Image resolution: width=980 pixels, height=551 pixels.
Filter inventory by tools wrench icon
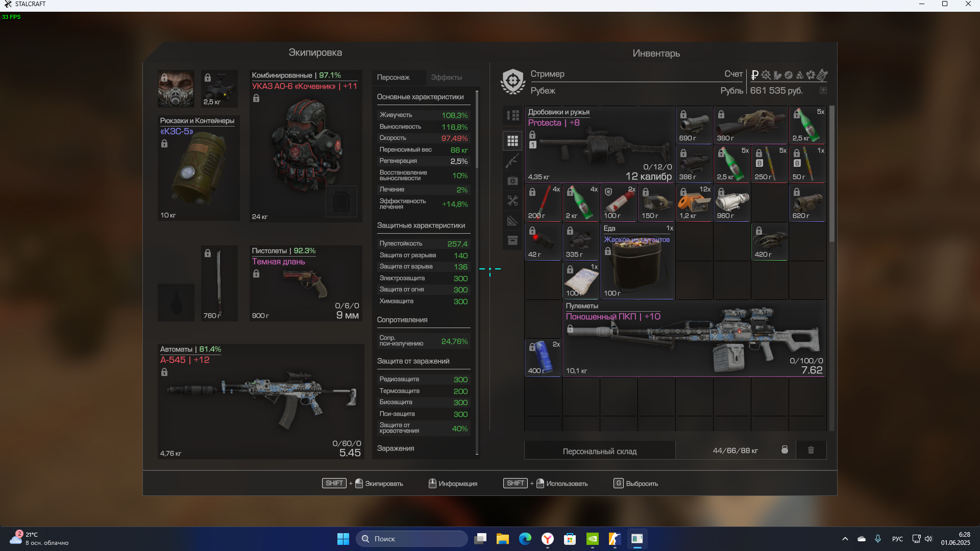coord(512,201)
